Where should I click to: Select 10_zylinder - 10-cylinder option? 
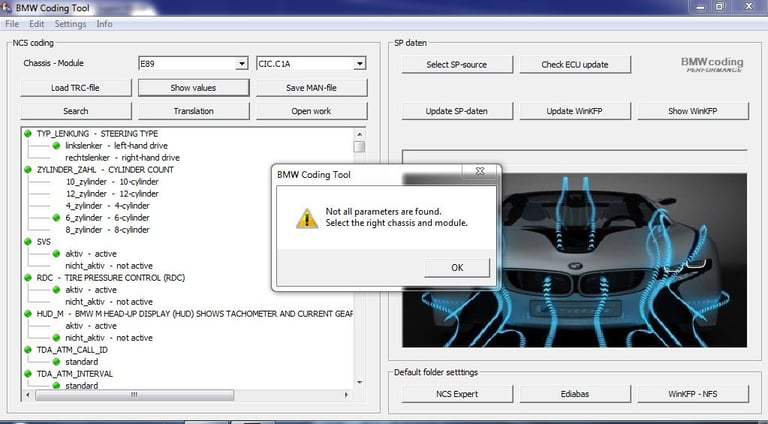coord(112,182)
